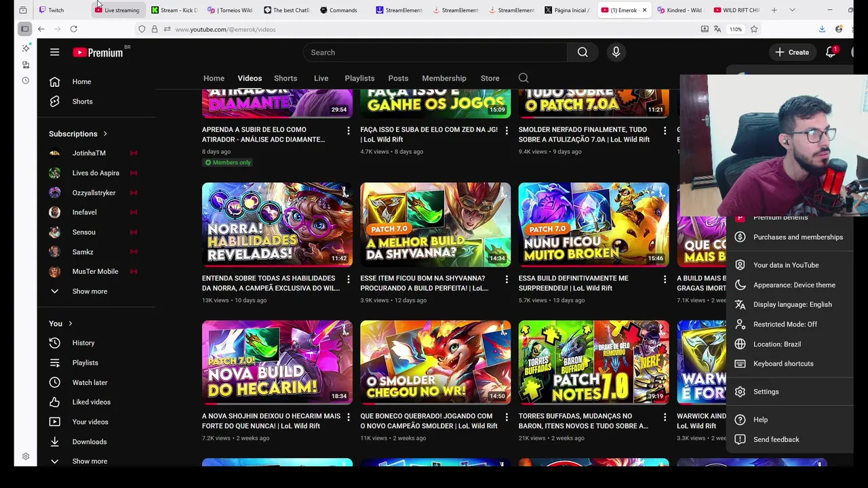The image size is (868, 488).
Task: Open Appearance: Device theme option
Action: pyautogui.click(x=789, y=285)
